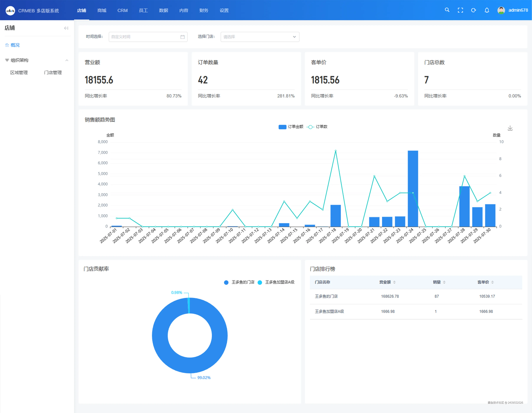Image resolution: width=532 pixels, height=413 pixels.
Task: Open the 财务 top menu
Action: pyautogui.click(x=204, y=11)
